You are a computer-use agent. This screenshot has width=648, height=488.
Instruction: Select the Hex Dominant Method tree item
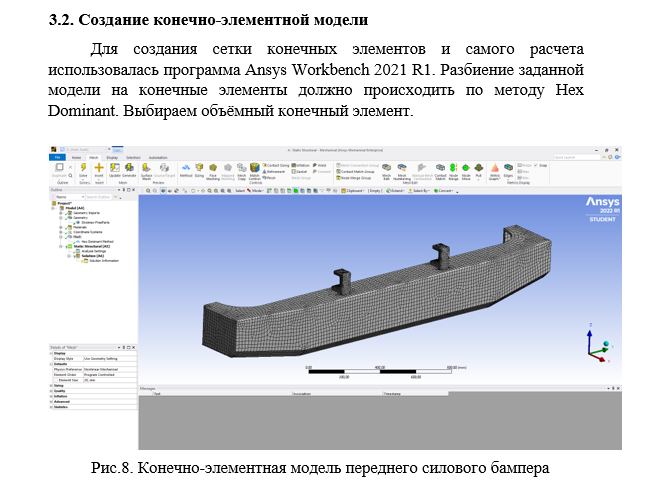click(x=97, y=242)
